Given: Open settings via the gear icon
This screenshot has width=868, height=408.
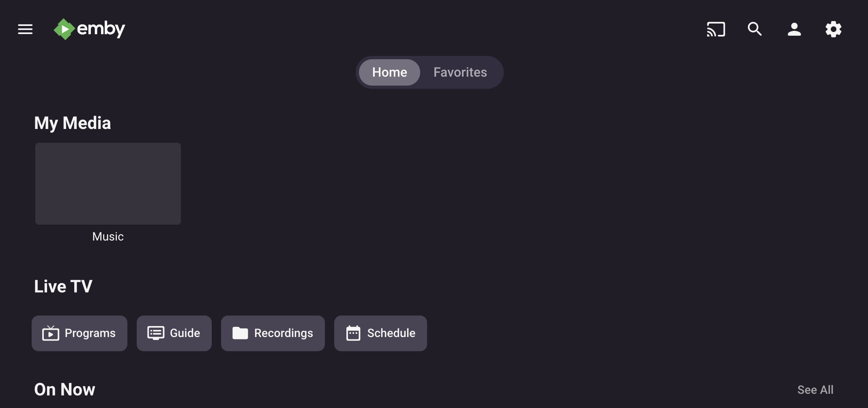Looking at the screenshot, I should [x=833, y=29].
